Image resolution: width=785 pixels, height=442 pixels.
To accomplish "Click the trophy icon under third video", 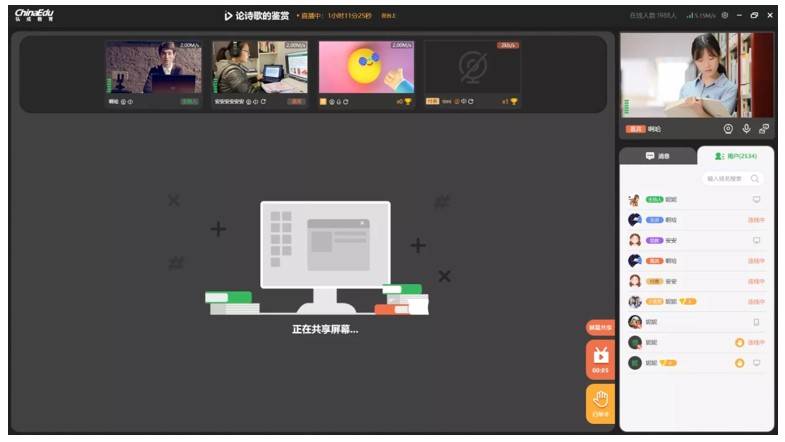I will (407, 101).
